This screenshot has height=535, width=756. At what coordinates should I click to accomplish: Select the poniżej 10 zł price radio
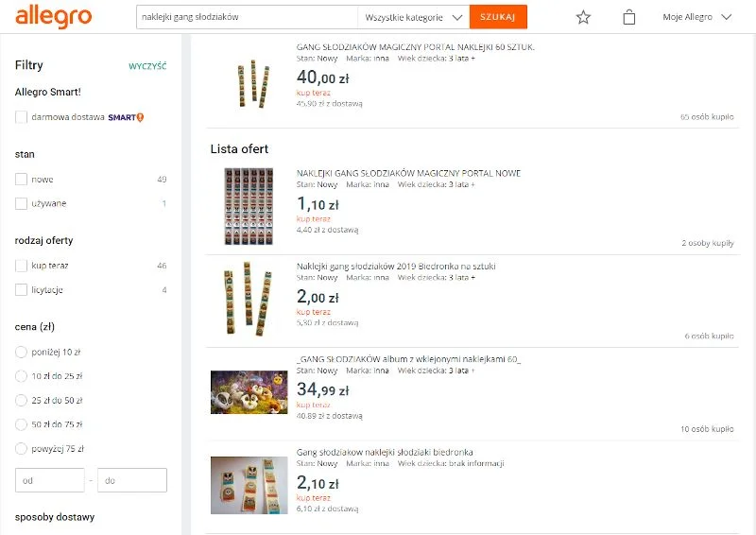click(x=21, y=352)
